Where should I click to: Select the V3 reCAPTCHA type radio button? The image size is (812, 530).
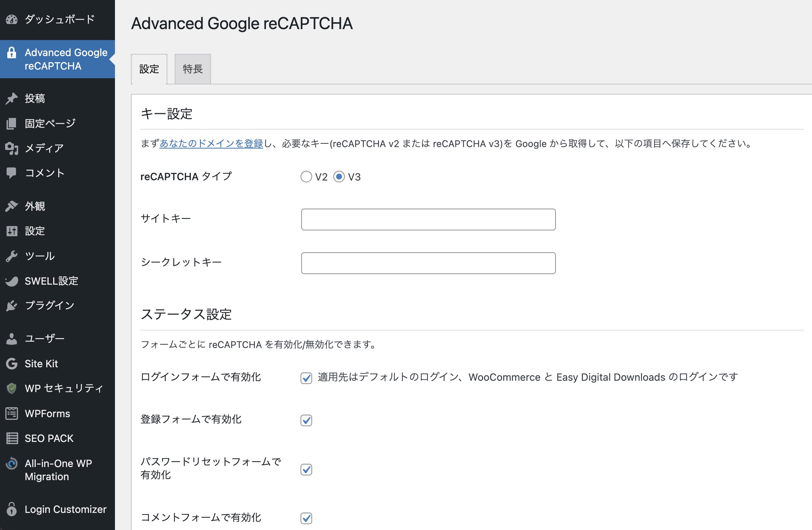(x=339, y=177)
